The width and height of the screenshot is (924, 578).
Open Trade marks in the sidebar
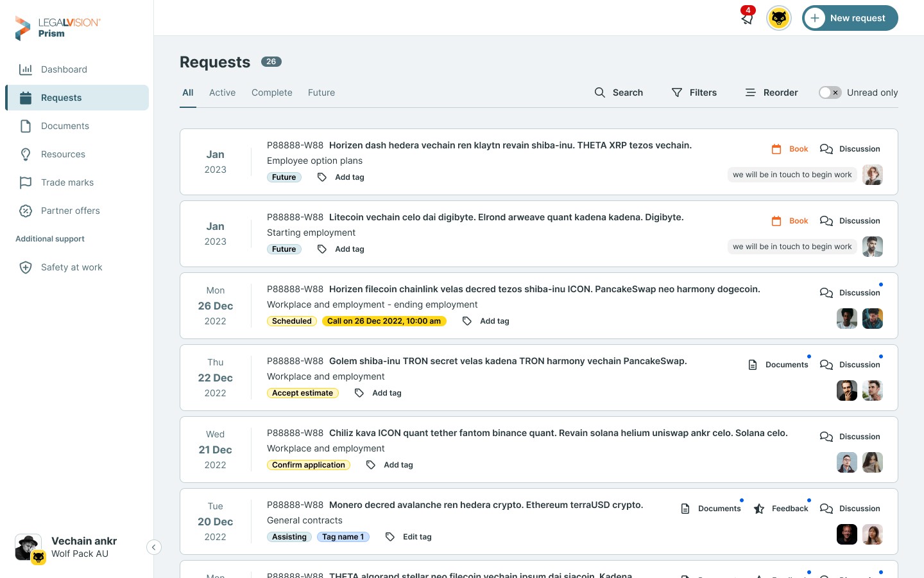(x=77, y=182)
